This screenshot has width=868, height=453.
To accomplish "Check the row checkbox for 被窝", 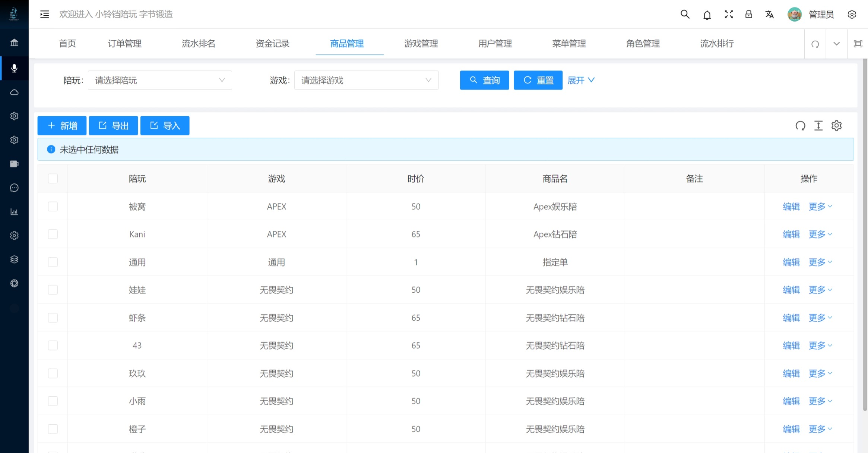I will 53,207.
